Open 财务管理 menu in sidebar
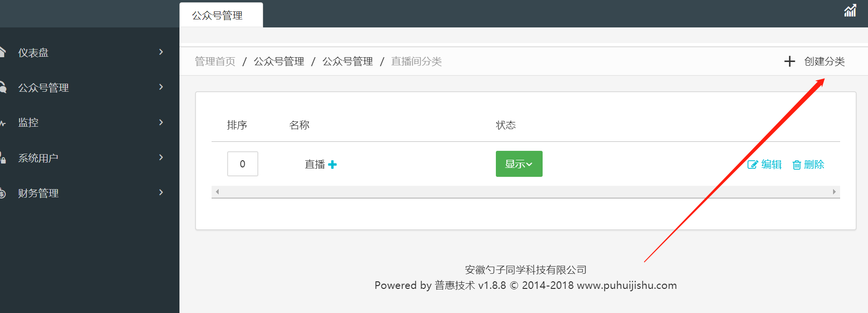This screenshot has height=313, width=868. pos(89,193)
